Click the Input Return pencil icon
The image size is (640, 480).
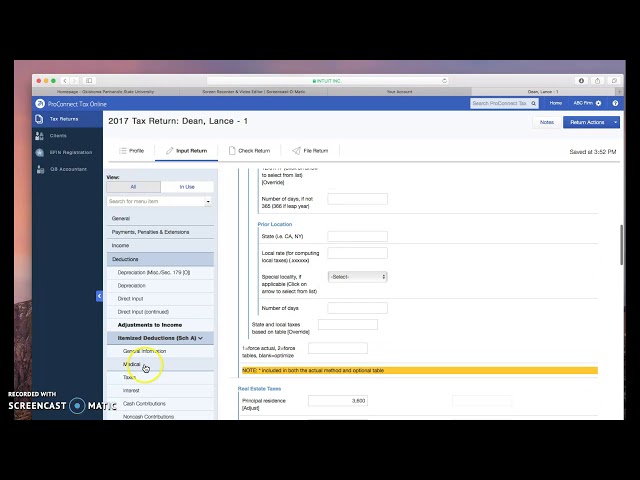tap(169, 151)
